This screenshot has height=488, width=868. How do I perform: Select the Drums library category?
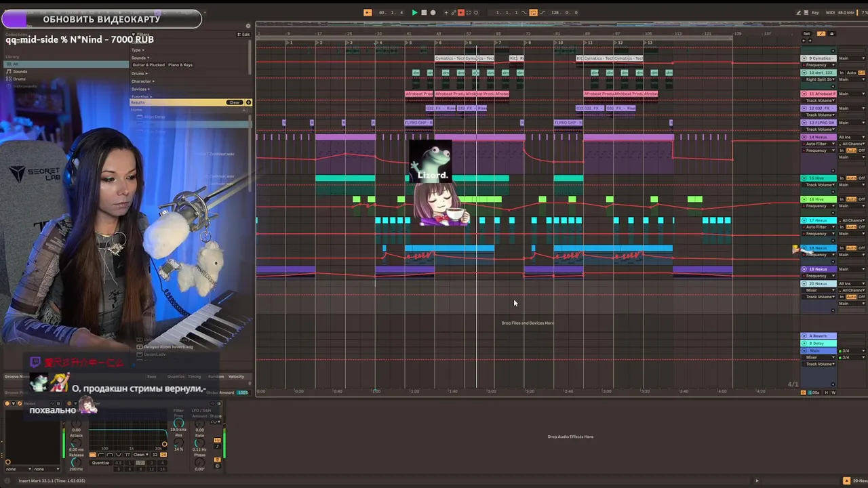point(19,79)
